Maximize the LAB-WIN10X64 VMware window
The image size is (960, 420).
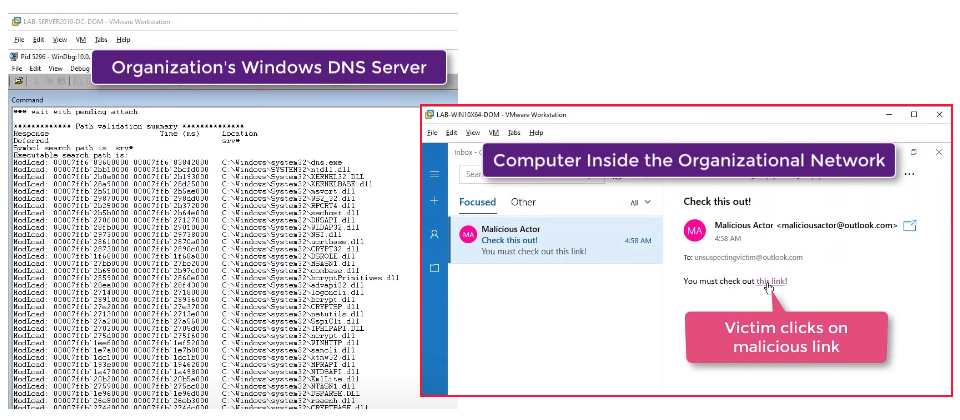(x=914, y=114)
